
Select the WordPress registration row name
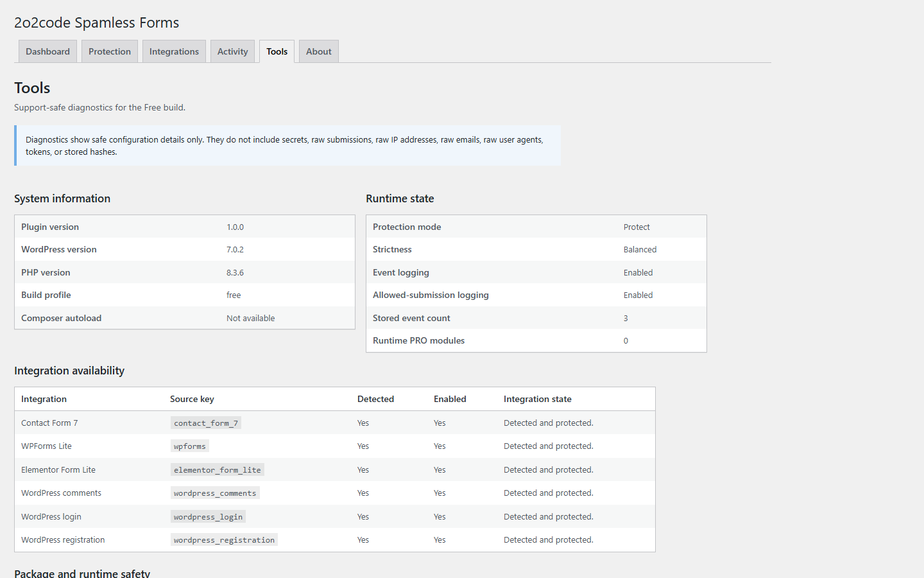[x=63, y=540]
